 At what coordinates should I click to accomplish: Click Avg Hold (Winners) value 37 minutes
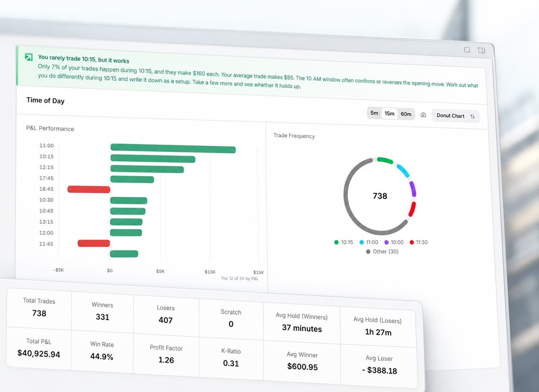pyautogui.click(x=302, y=328)
